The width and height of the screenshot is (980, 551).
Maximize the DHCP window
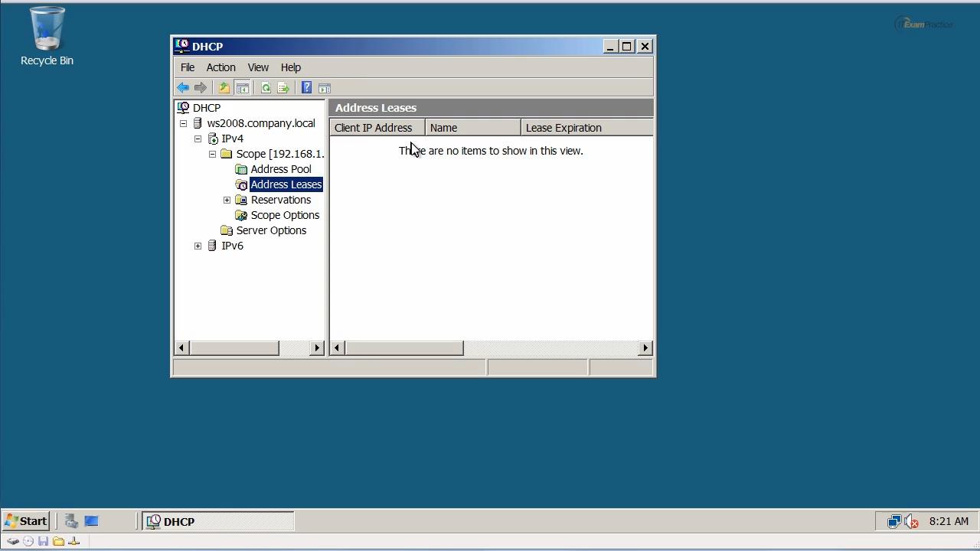[626, 46]
